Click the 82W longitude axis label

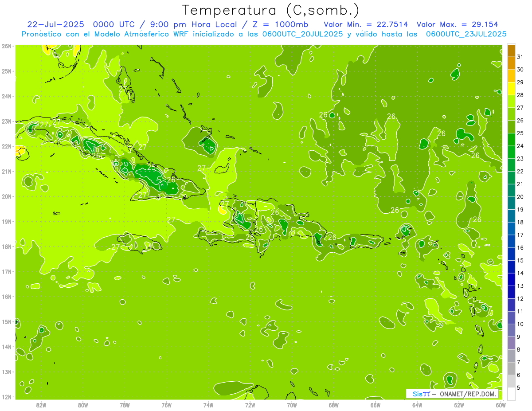[x=41, y=404]
